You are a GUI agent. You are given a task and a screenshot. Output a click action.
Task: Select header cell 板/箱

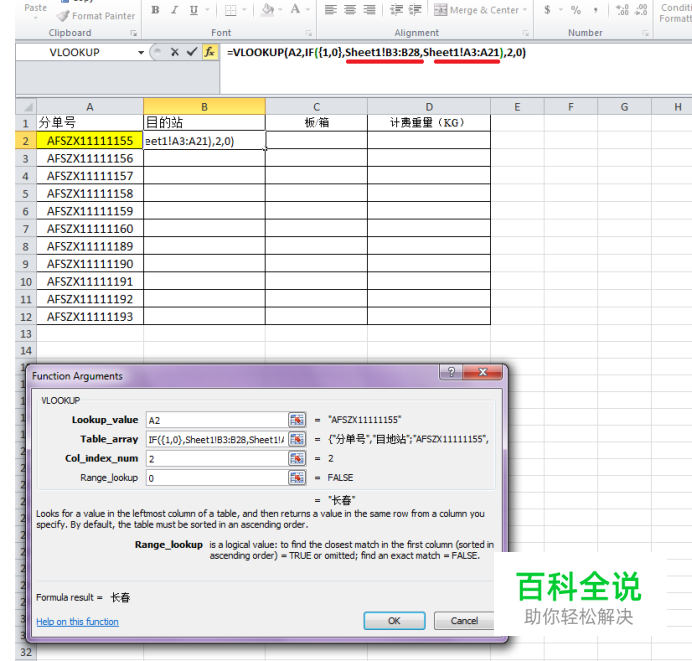[316, 123]
